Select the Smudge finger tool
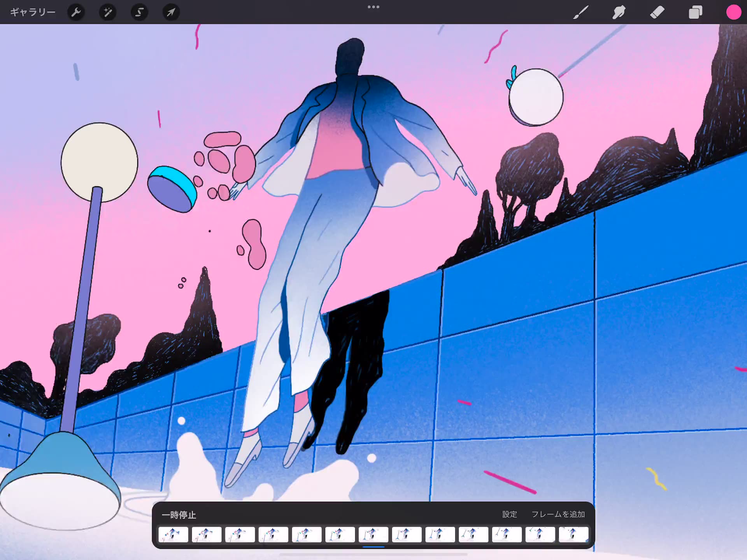 619,12
